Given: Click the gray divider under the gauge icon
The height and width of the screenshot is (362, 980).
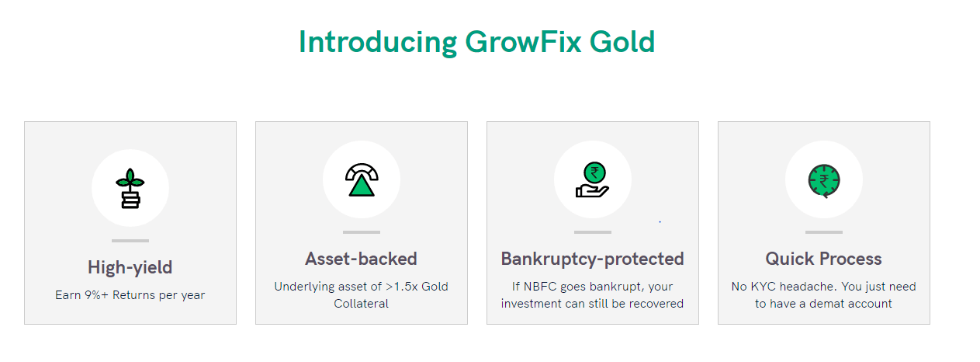Looking at the screenshot, I should coord(362,232).
